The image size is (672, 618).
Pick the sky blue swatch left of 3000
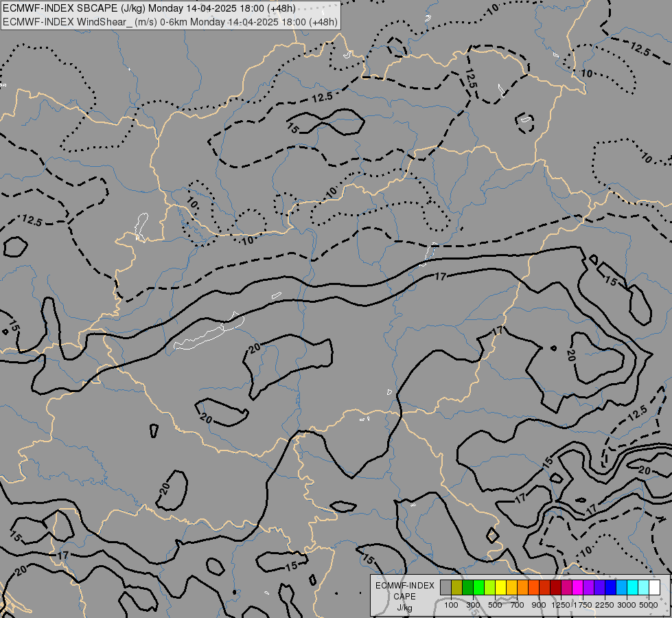pyautogui.click(x=621, y=588)
